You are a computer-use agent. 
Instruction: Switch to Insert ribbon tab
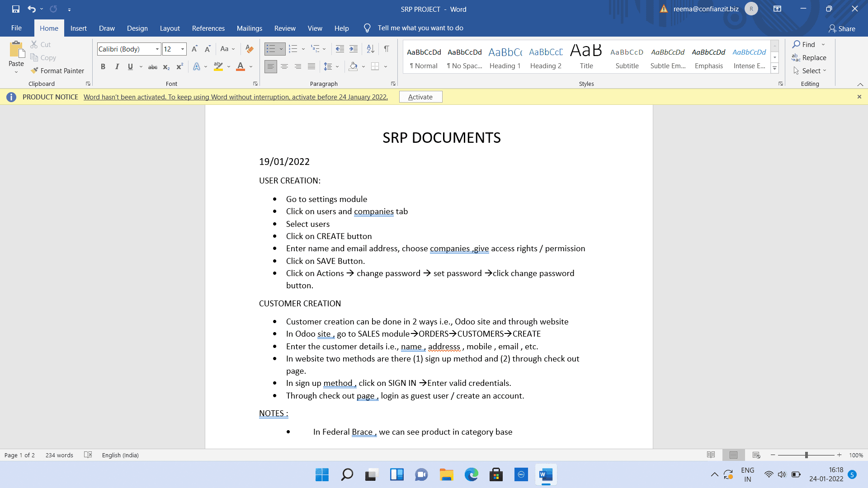pyautogui.click(x=79, y=28)
